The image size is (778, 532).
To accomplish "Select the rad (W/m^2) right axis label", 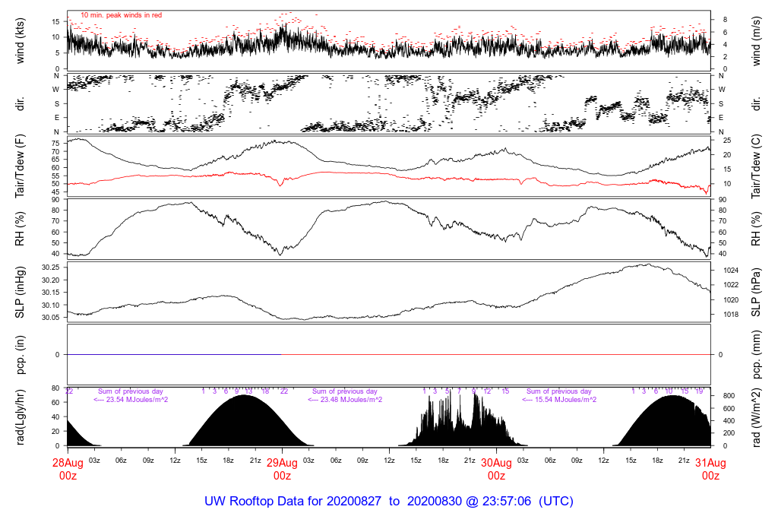I will pos(757,416).
